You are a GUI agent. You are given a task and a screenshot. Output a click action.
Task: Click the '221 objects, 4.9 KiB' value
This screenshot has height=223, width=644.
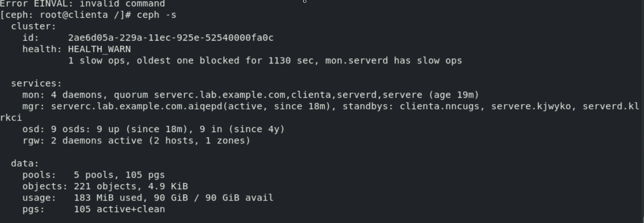(x=131, y=187)
